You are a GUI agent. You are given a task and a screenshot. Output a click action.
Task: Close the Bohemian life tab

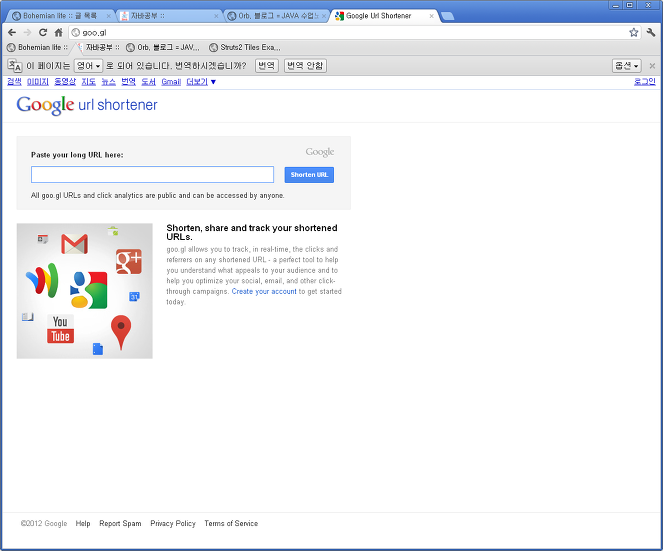point(108,16)
